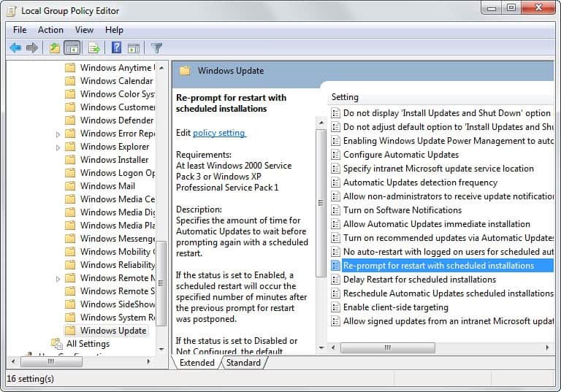Click the Windows Installer folder icon
This screenshot has height=392, width=561.
(x=70, y=160)
